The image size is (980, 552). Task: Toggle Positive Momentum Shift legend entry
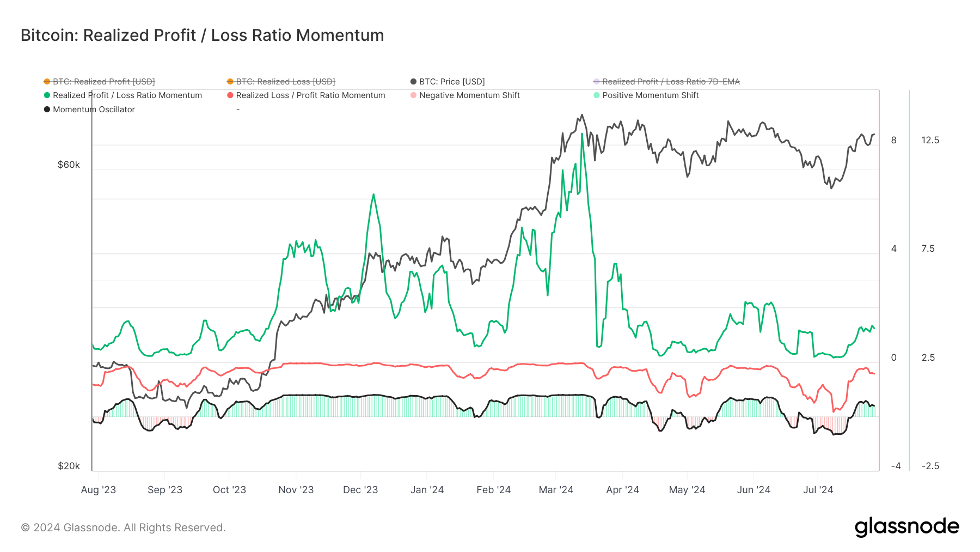click(646, 95)
